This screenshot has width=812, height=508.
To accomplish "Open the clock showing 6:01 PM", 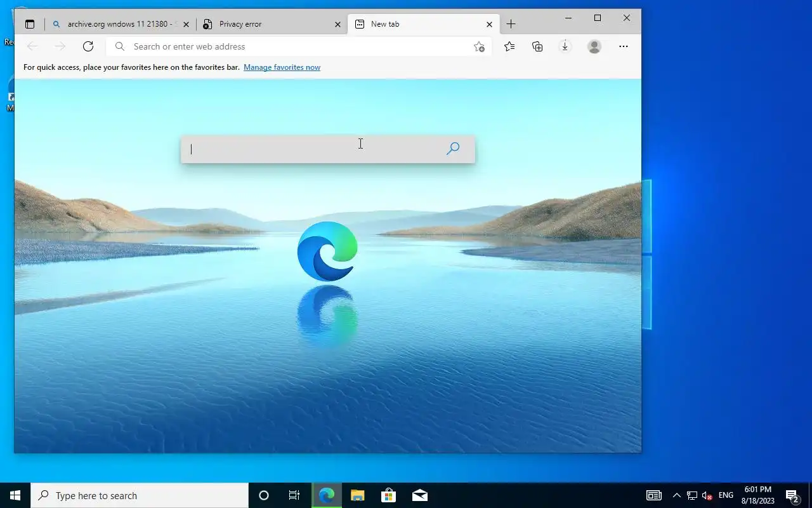I will tap(758, 495).
